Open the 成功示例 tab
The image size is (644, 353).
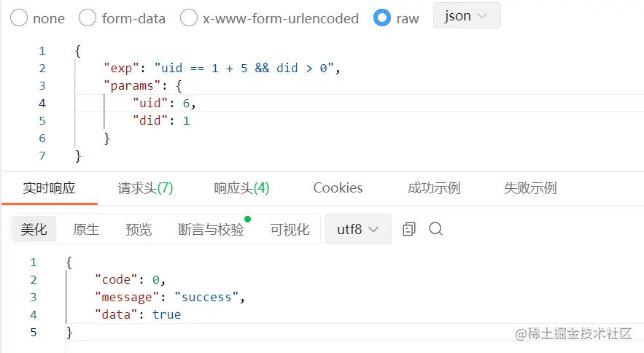click(x=434, y=188)
